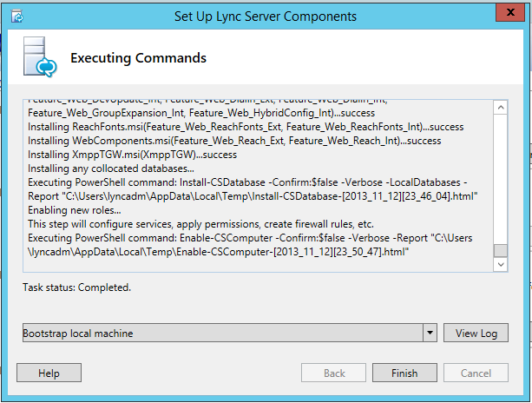Close the Set Up Lync Server Components window

tap(510, 12)
